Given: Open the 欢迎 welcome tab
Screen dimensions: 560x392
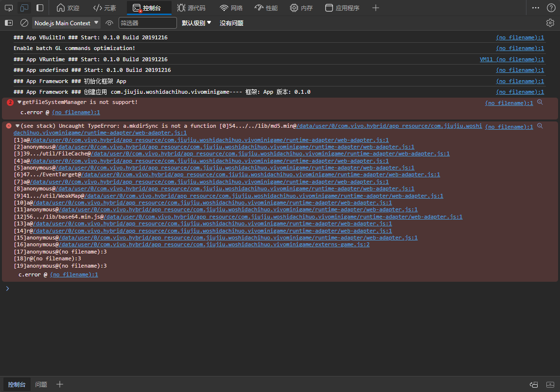Looking at the screenshot, I should (x=68, y=8).
